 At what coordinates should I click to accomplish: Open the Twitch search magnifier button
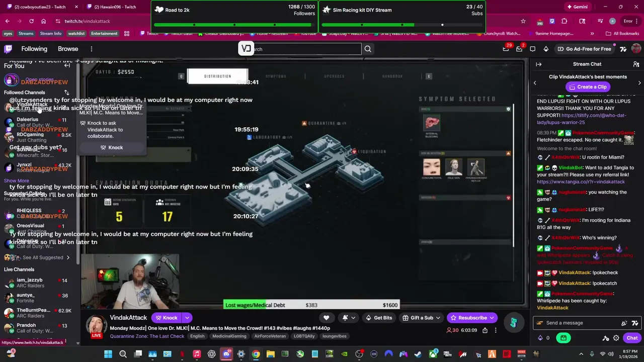[x=368, y=49]
